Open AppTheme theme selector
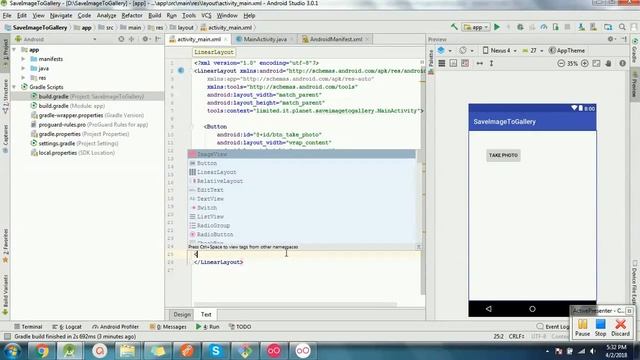This screenshot has width=640, height=360. tap(567, 51)
